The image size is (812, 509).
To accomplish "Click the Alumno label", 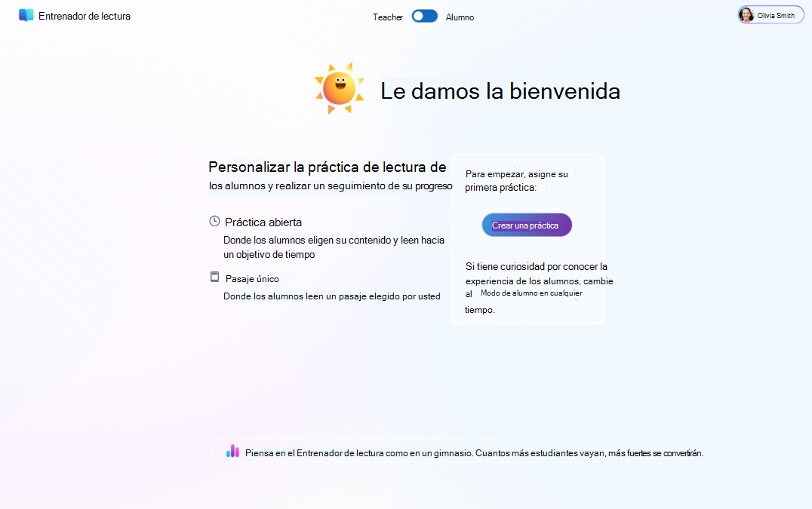I will pos(460,17).
